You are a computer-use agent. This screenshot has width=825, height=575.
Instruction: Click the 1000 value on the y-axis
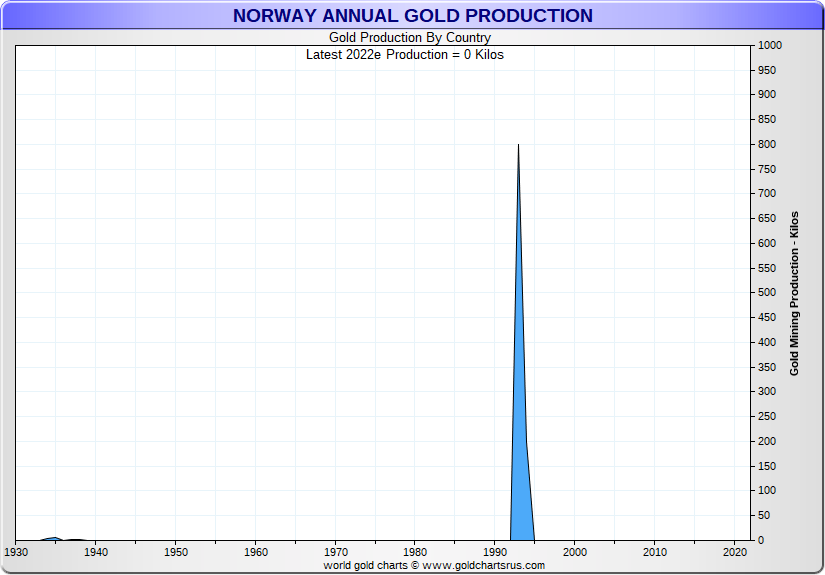pos(770,46)
